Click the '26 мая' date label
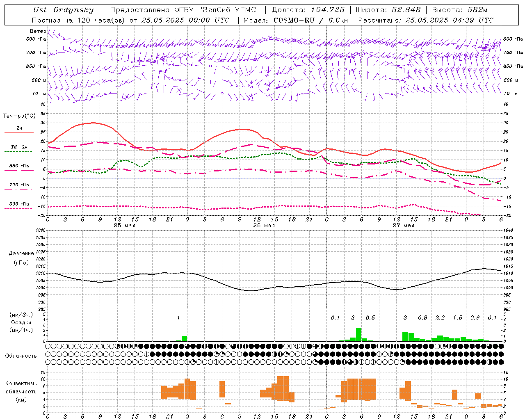The image size is (525, 420). [x=264, y=226]
